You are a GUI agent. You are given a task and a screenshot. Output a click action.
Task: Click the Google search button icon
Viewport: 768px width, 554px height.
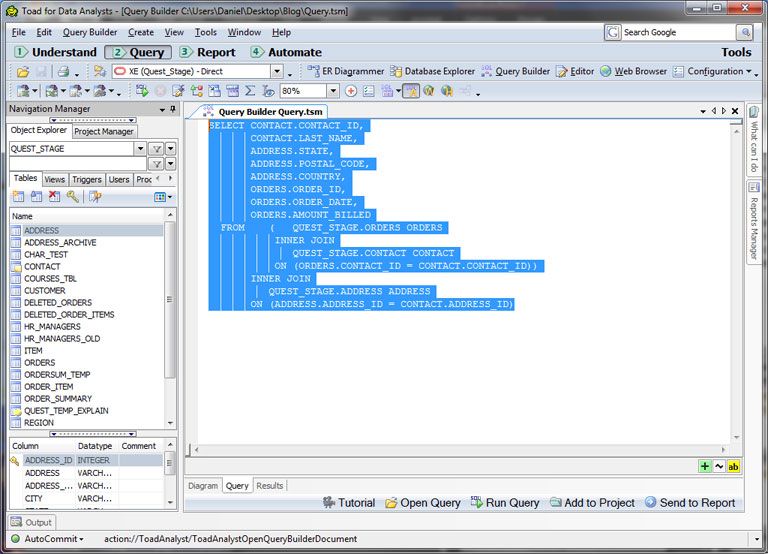pyautogui.click(x=744, y=32)
